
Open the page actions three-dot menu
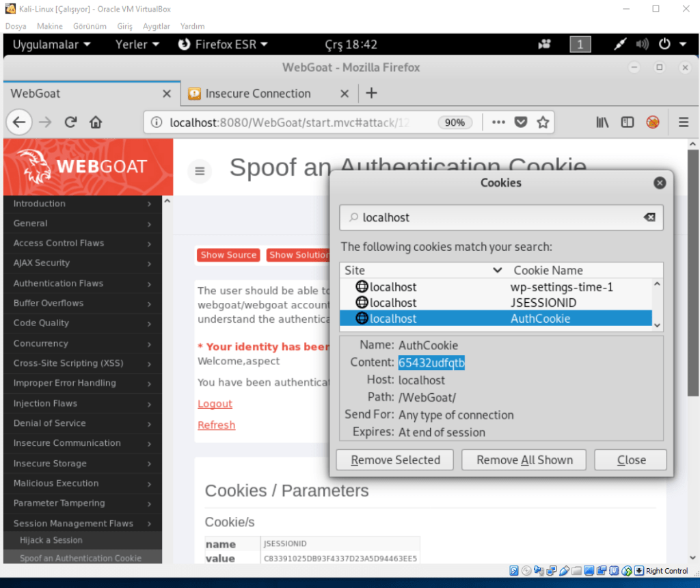point(498,122)
